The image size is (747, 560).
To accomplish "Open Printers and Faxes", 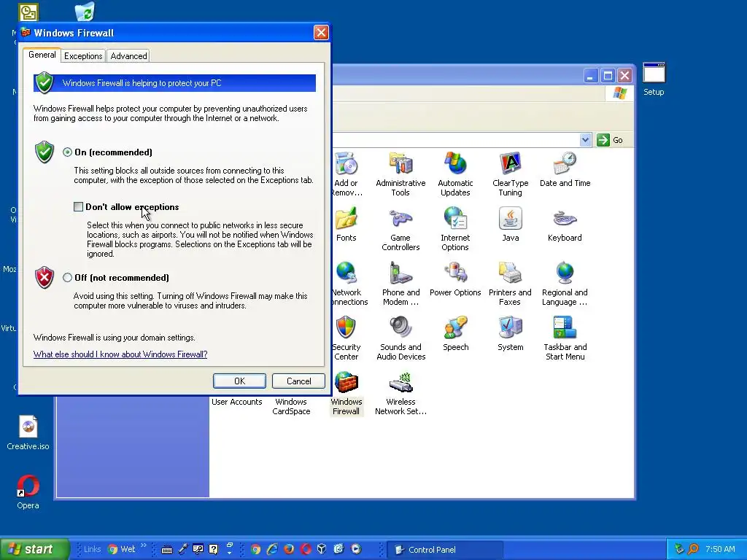I will tap(510, 284).
